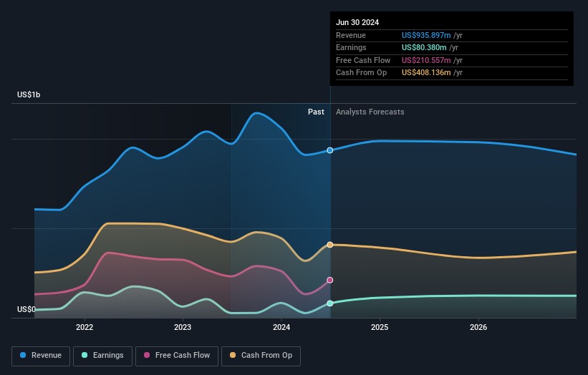Click the blue Revenue data point marker
The width and height of the screenshot is (588, 375).
click(330, 150)
